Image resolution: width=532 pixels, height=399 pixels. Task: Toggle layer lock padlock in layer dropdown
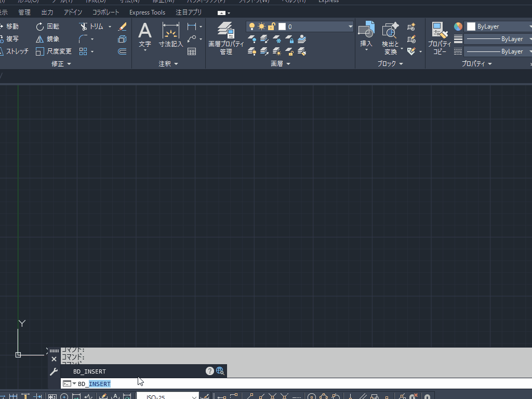(x=271, y=26)
